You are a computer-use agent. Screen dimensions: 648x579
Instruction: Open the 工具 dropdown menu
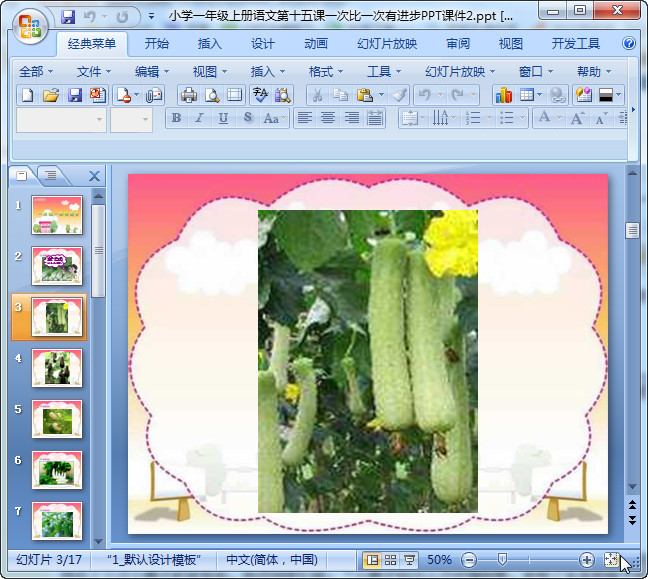384,71
